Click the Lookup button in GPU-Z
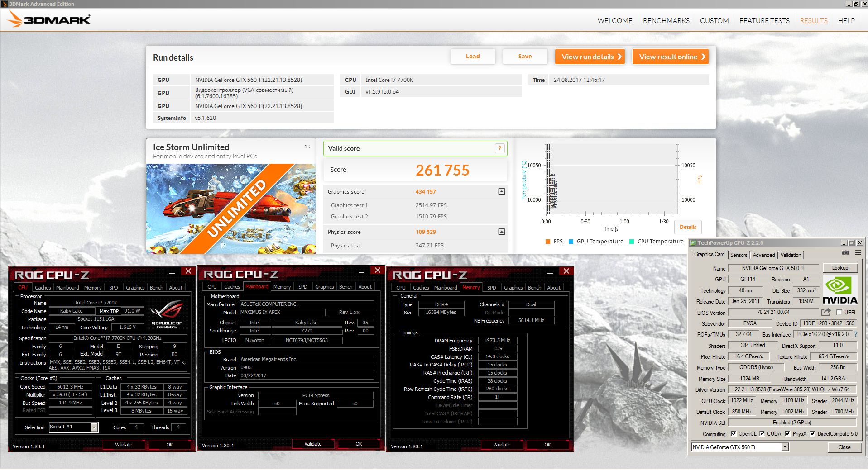The width and height of the screenshot is (868, 470). pyautogui.click(x=840, y=268)
